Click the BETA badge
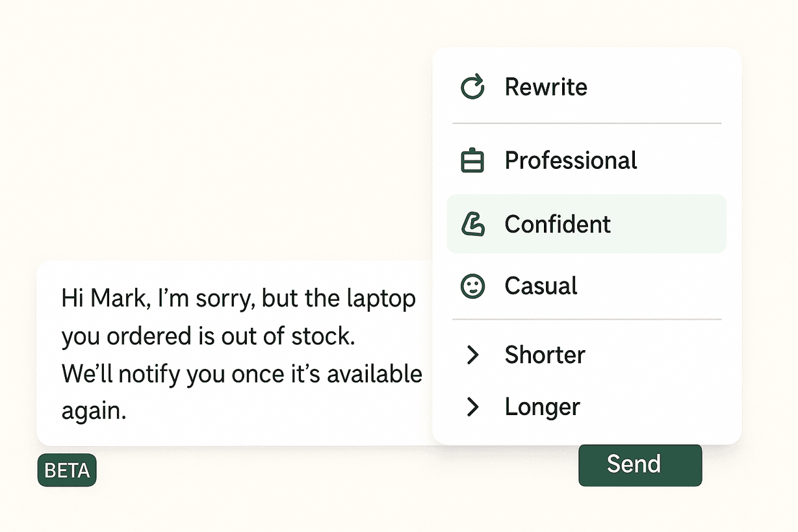Viewport: 798px width, 532px height. (67, 471)
